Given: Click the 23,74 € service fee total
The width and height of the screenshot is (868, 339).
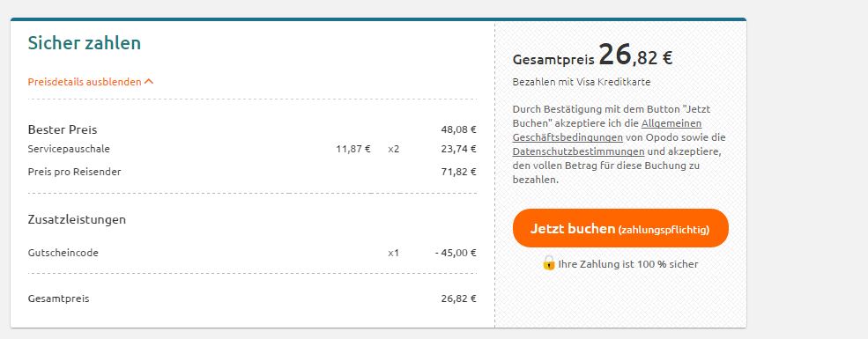Looking at the screenshot, I should [458, 149].
